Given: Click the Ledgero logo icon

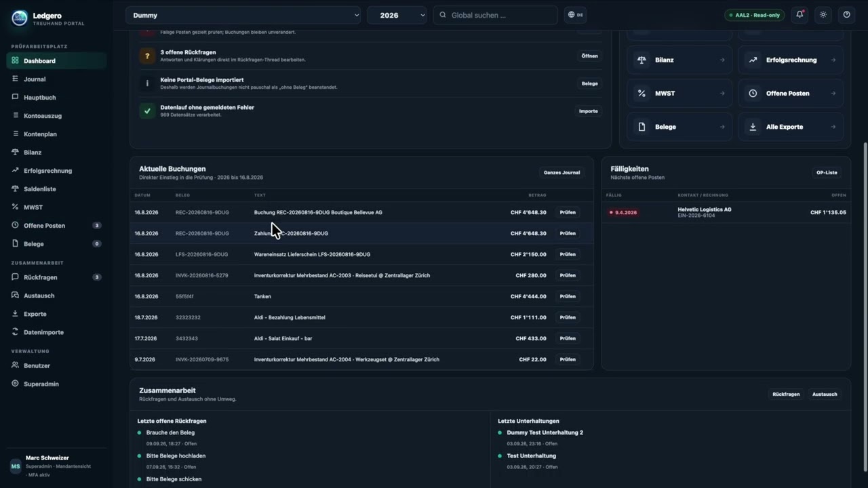Looking at the screenshot, I should [x=20, y=18].
